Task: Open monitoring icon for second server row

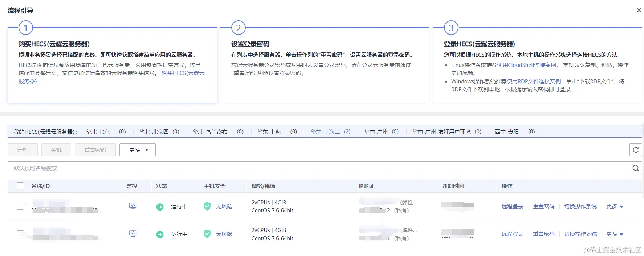Action: pyautogui.click(x=133, y=234)
